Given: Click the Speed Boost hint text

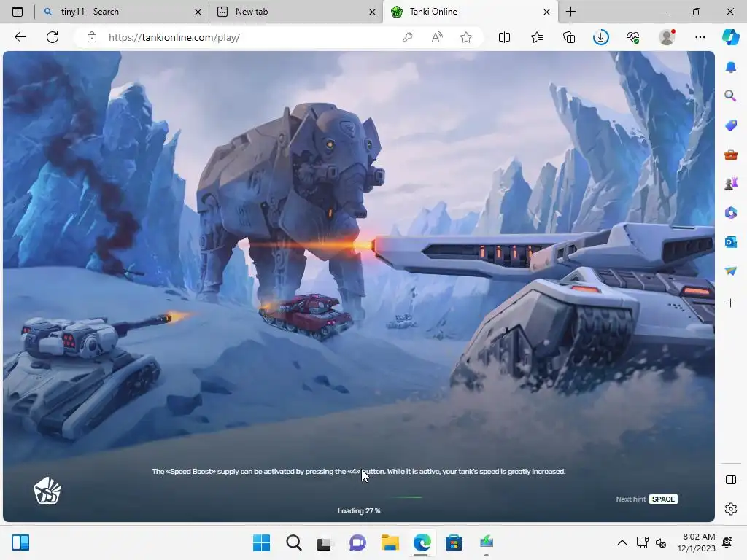Looking at the screenshot, I should (x=359, y=472).
